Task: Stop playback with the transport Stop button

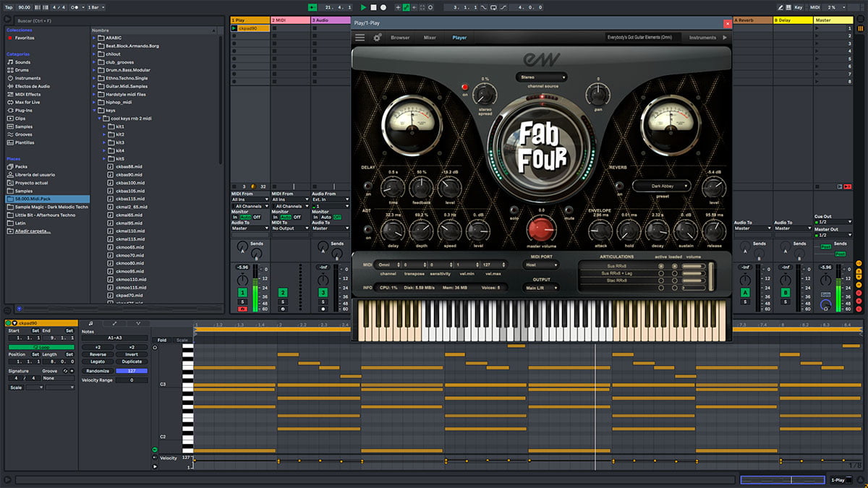Action: 373,7
